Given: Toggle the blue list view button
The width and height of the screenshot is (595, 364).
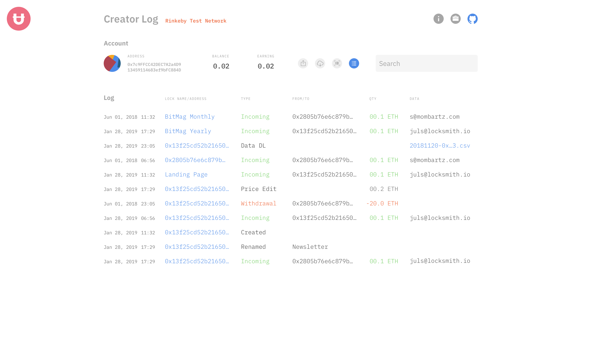Looking at the screenshot, I should pos(354,63).
